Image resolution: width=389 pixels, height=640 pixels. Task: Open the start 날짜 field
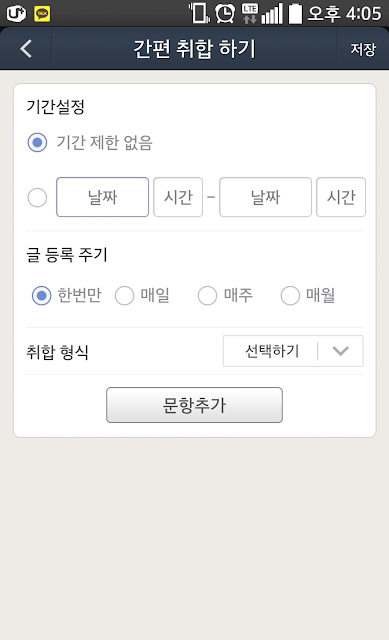[x=102, y=197]
